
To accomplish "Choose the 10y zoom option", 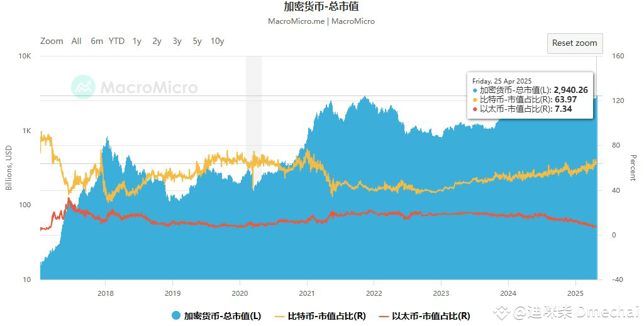I will coord(217,41).
